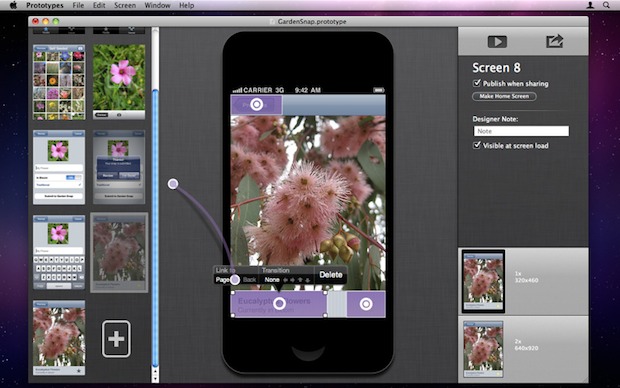This screenshot has width=620, height=388.
Task: Add a new screen with plus icon
Action: click(116, 339)
